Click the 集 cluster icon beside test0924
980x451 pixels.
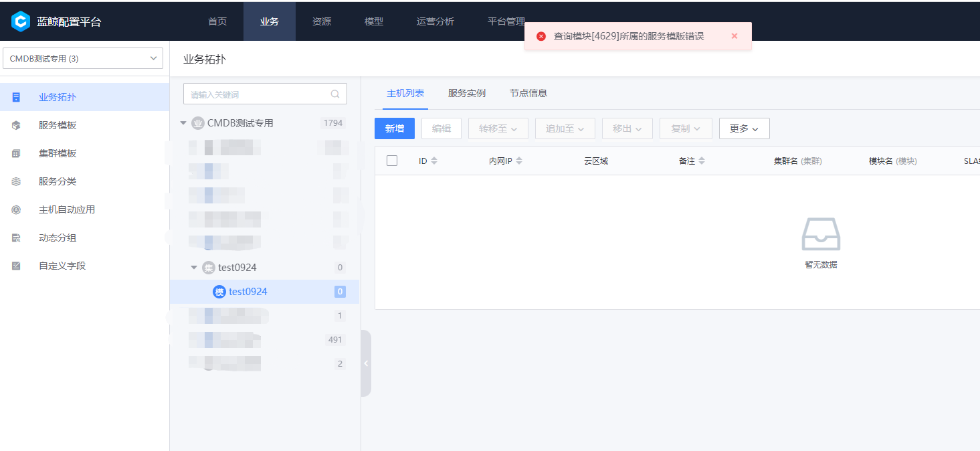click(x=208, y=268)
